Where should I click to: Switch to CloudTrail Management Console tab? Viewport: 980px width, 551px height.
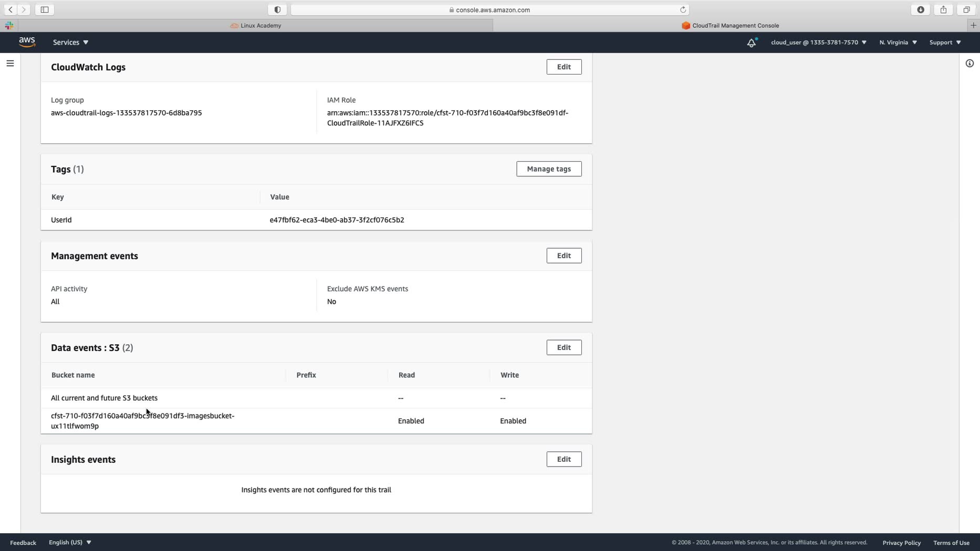[731, 25]
